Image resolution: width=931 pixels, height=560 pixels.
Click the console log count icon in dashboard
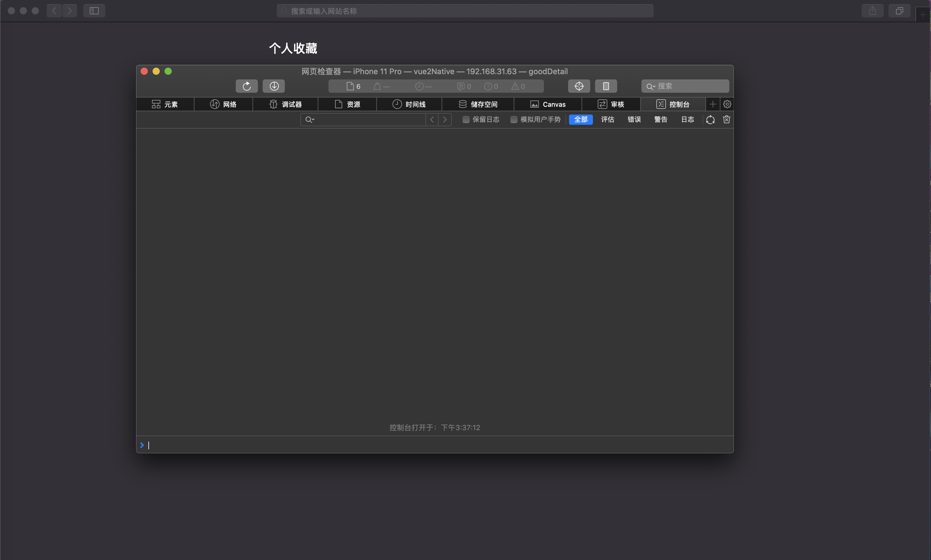464,86
